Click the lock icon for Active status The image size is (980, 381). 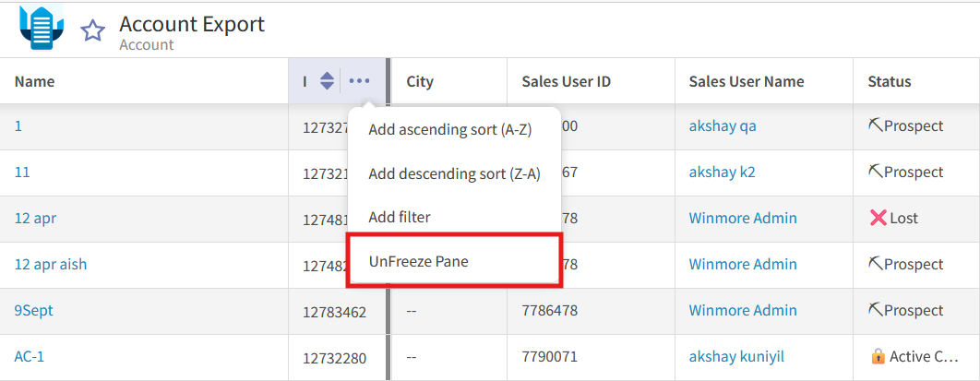click(878, 357)
